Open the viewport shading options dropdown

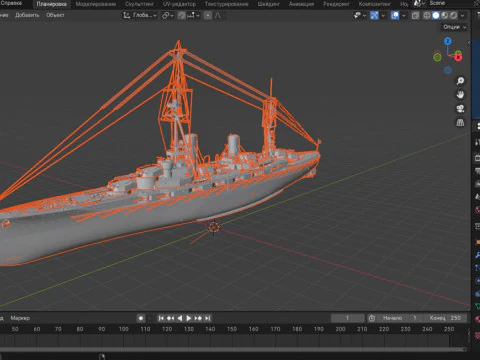coord(462,15)
